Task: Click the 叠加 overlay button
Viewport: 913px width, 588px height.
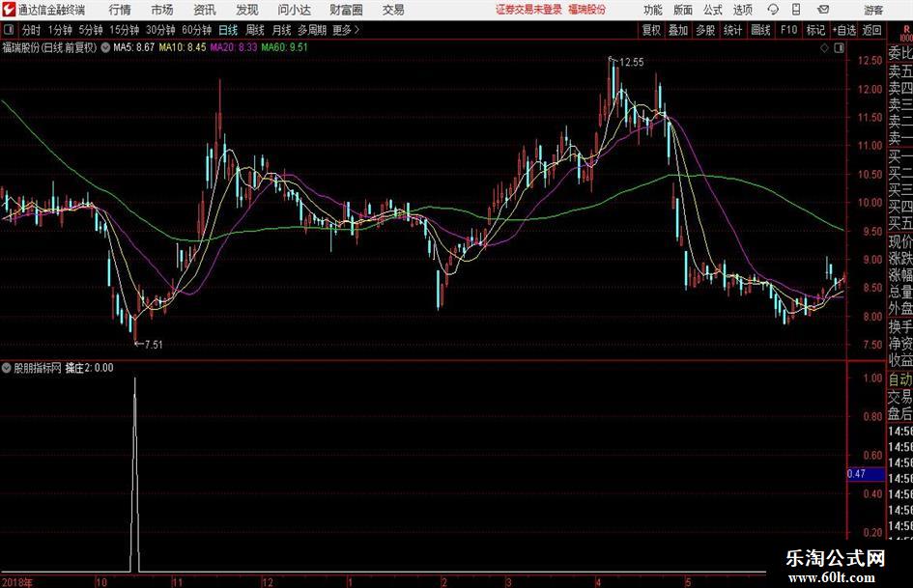Action: click(678, 30)
